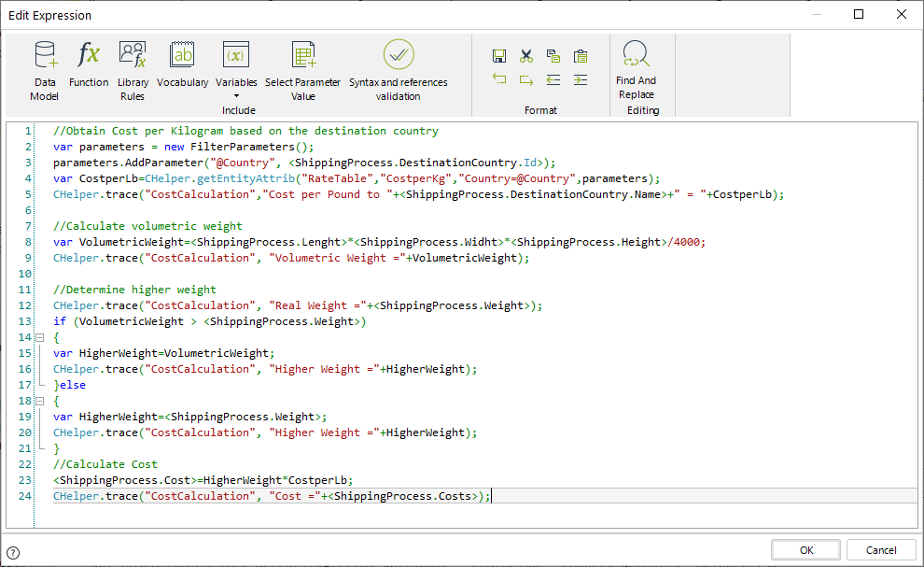Click the '<ShippingProcess.Cost>=HigherWeight*CostperLb' line

click(203, 481)
